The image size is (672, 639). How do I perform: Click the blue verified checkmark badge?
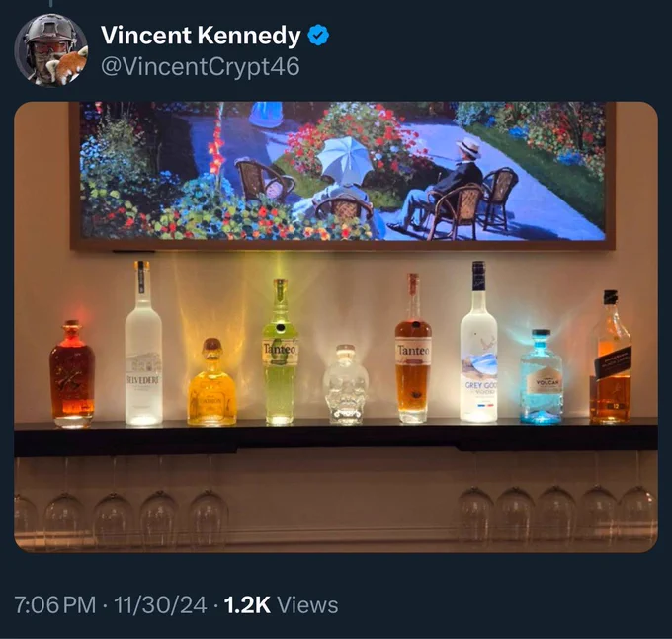pyautogui.click(x=318, y=36)
